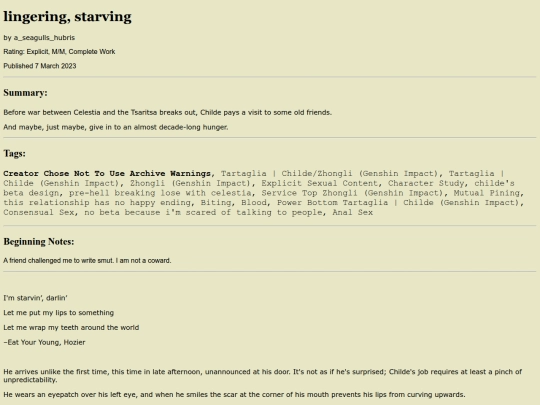Open author a_seagulls_hubris profile

tap(44, 38)
